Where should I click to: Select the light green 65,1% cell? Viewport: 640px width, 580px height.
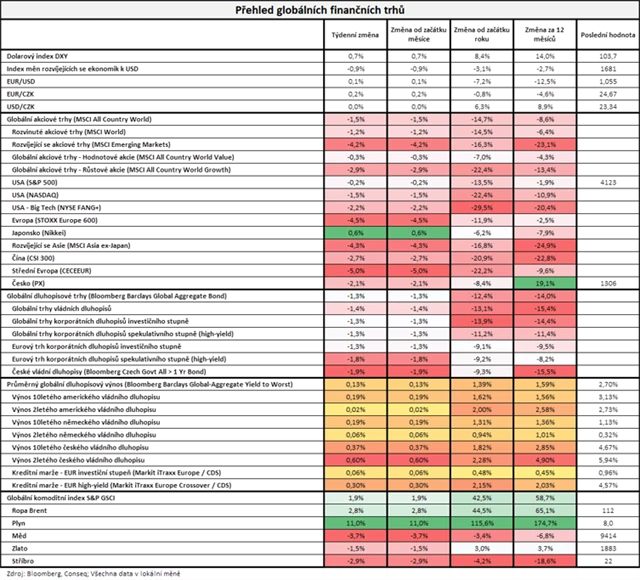[x=545, y=510]
